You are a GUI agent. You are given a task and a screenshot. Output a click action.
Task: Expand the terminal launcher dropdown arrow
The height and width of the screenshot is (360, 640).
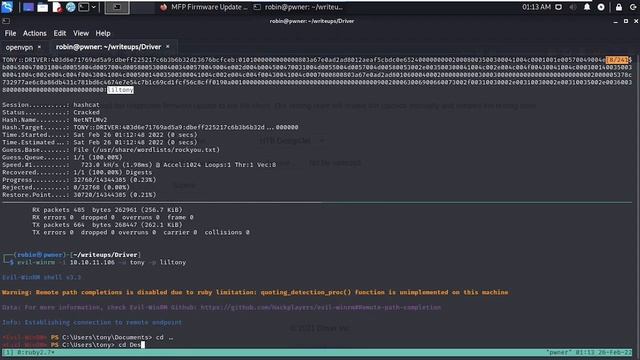(x=93, y=7)
